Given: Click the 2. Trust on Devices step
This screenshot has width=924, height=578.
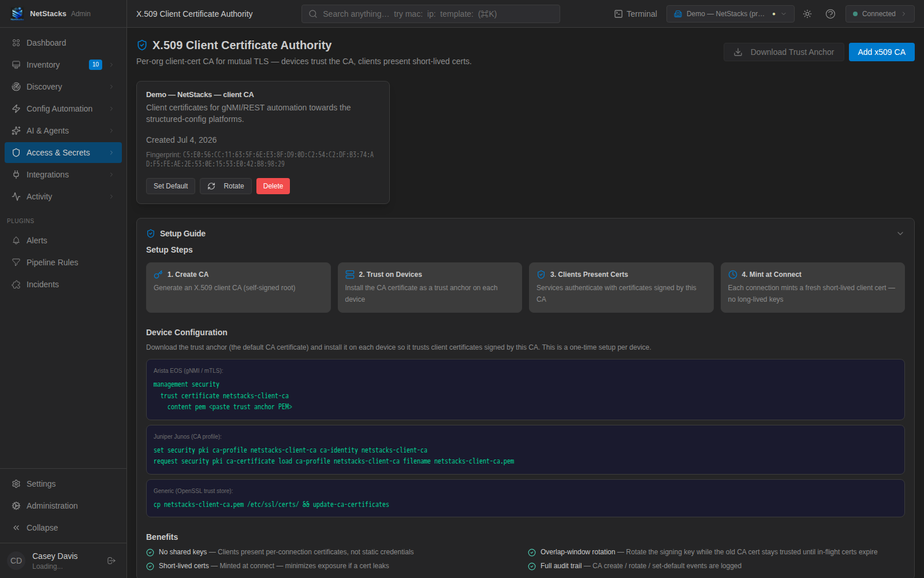Looking at the screenshot, I should click(x=430, y=287).
